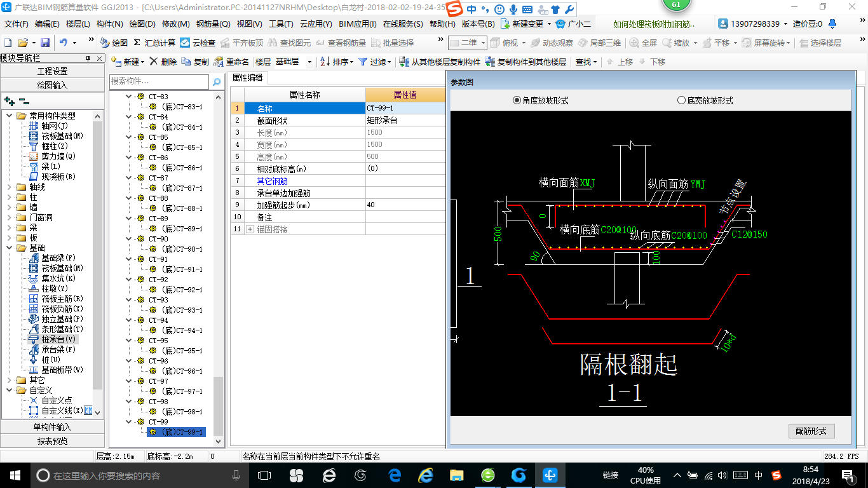Open File Explorer from taskbar

pos(456,475)
